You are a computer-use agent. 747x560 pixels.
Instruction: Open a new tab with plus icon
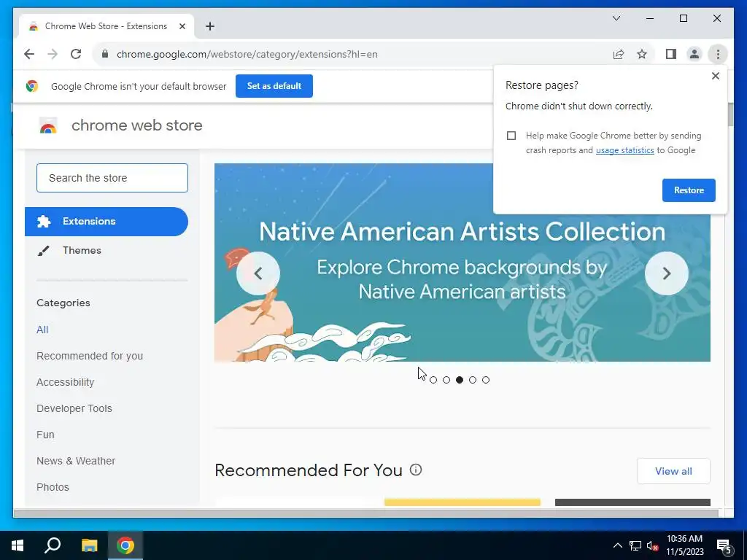click(x=210, y=26)
